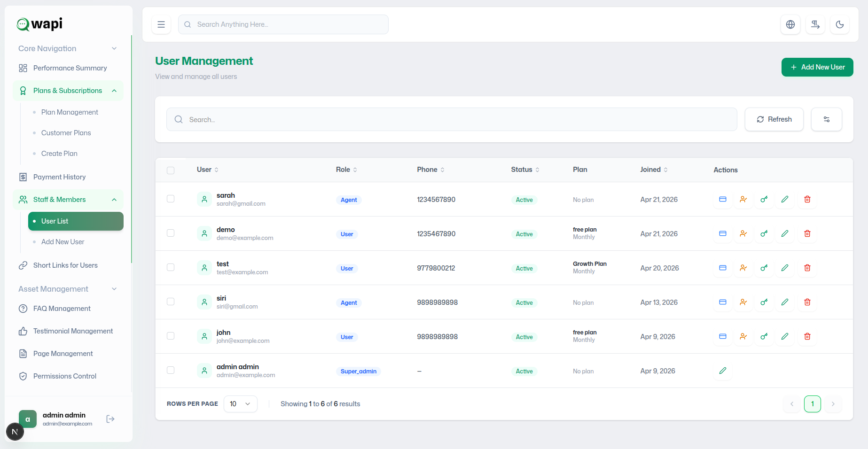This screenshot has height=449, width=868.
Task: Click the Refresh button
Action: tap(774, 119)
